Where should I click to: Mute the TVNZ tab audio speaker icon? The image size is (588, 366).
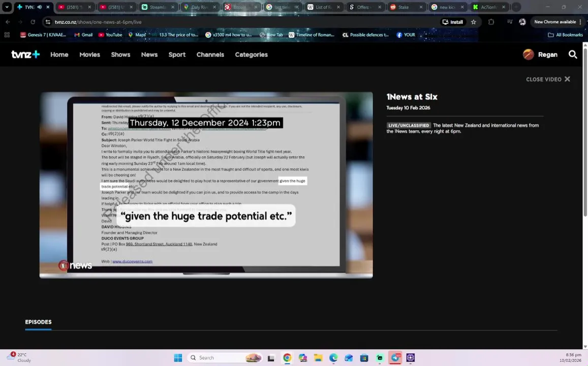[x=39, y=7]
